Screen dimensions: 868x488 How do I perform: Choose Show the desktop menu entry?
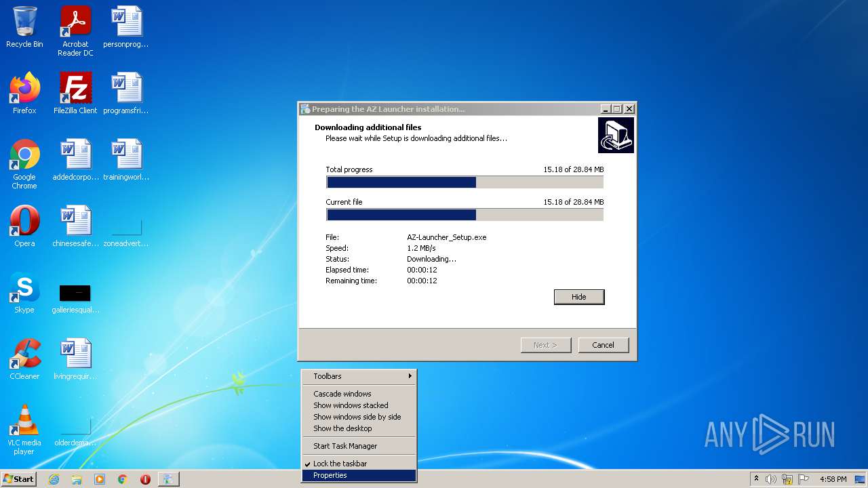pos(359,428)
